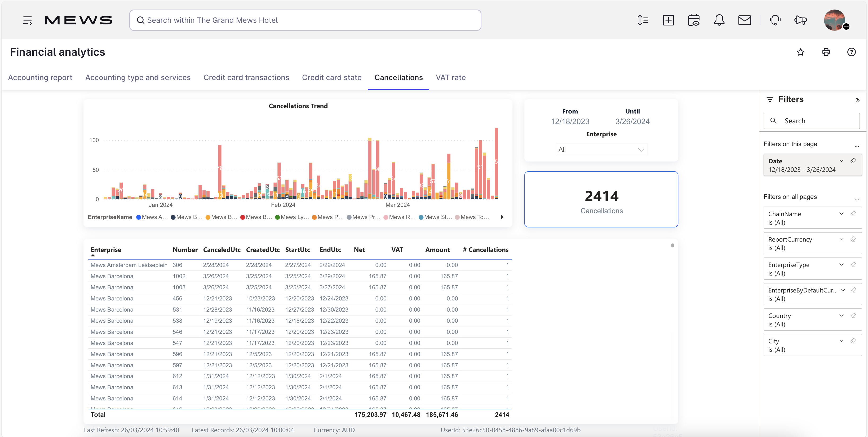Favorite this report with the star icon
Screen dimensions: 868x437
(x=801, y=52)
